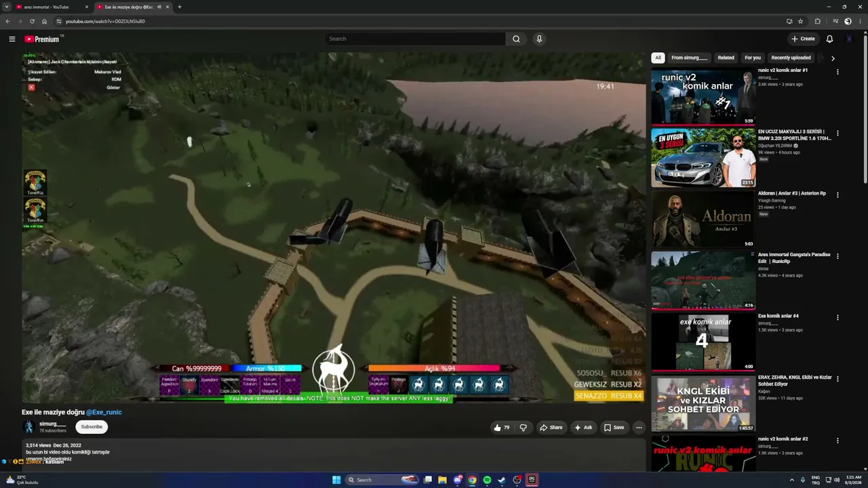Open the Create menu button

[x=803, y=39]
